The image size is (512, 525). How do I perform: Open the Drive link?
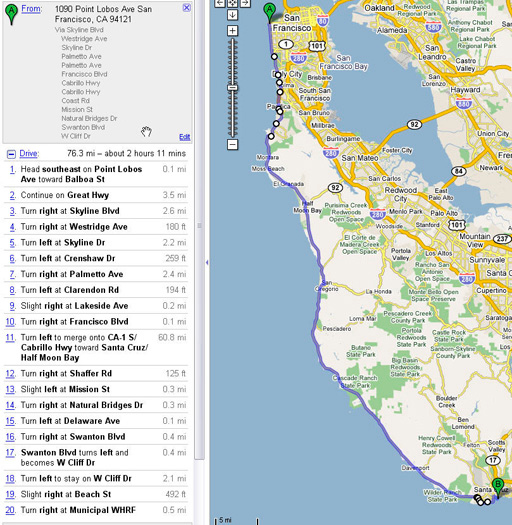(x=28, y=153)
